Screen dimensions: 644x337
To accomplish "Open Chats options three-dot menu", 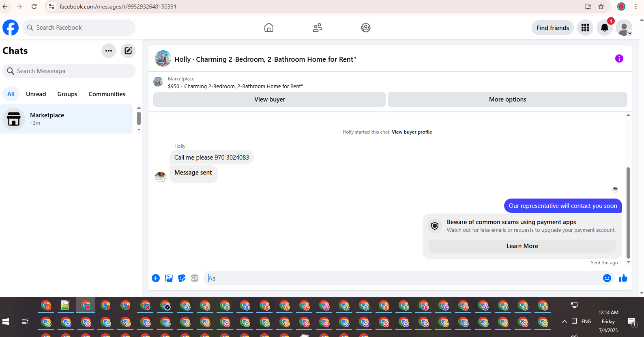I will [x=109, y=51].
